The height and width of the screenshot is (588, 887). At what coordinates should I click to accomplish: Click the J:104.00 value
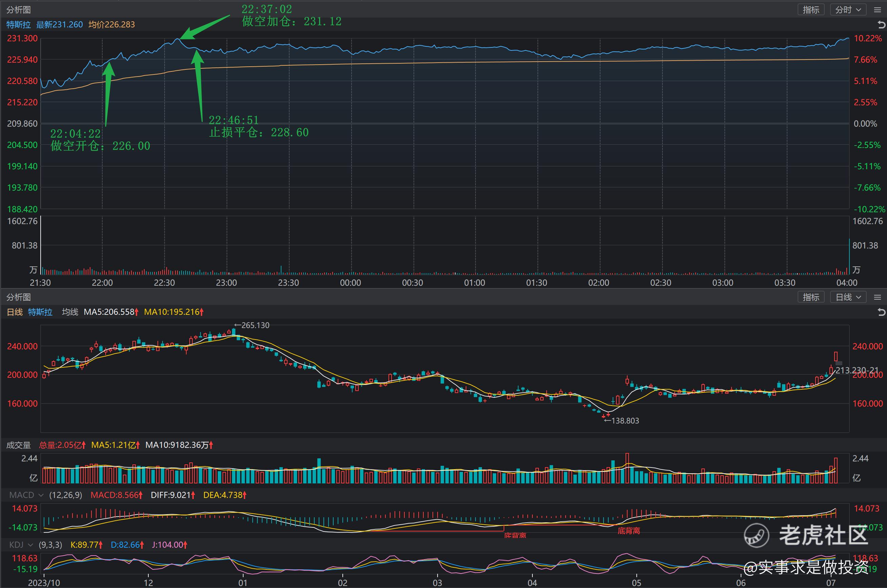pos(170,544)
